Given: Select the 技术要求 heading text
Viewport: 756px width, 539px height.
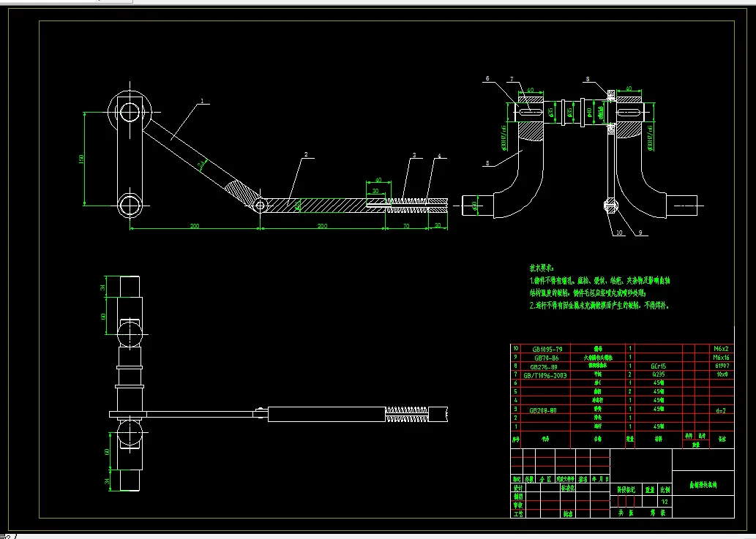Looking at the screenshot, I should (x=542, y=268).
